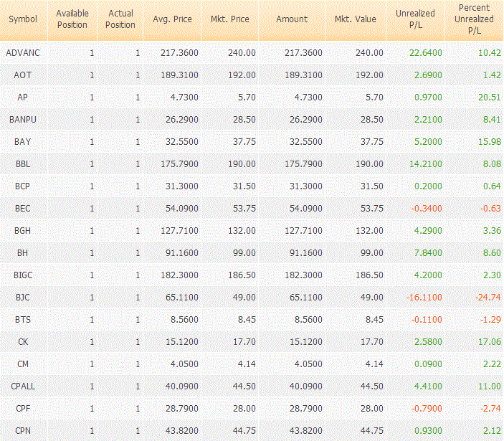The width and height of the screenshot is (504, 441).
Task: Click CPN unrealized P/L 0.9300
Action: (x=428, y=431)
